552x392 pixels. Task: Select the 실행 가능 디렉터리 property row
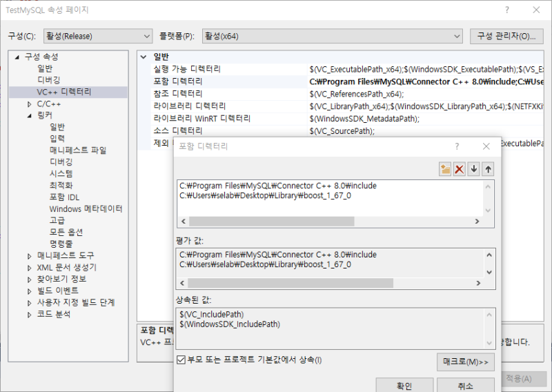point(348,69)
